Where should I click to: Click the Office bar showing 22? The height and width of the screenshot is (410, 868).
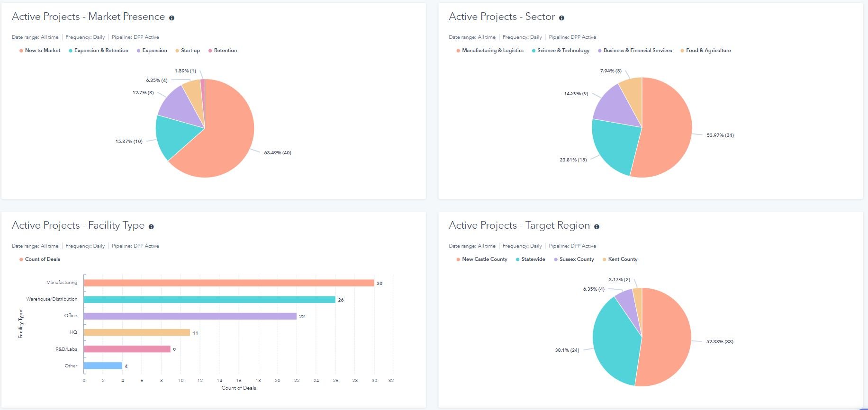click(x=190, y=316)
